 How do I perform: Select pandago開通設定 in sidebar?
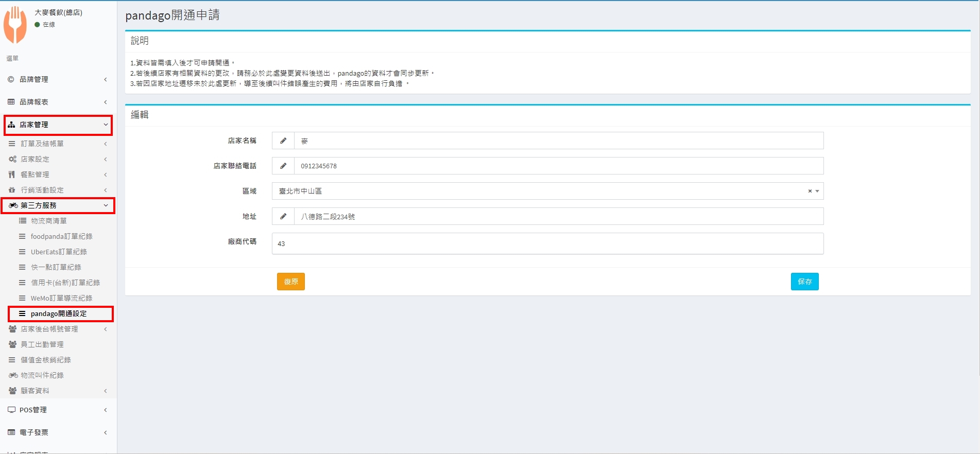pos(59,313)
